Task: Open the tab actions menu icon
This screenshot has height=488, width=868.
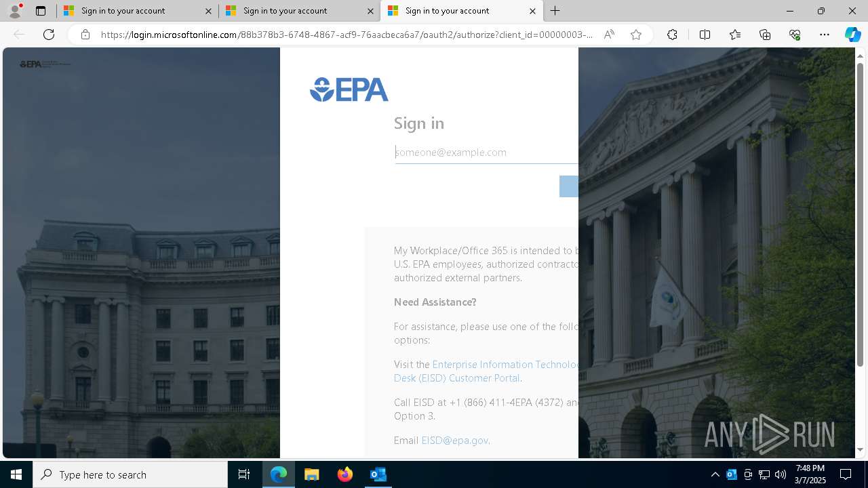Action: (41, 11)
